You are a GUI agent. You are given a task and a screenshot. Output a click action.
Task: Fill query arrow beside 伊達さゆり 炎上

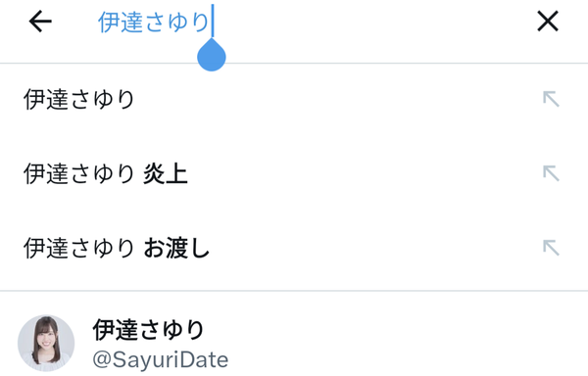[551, 173]
